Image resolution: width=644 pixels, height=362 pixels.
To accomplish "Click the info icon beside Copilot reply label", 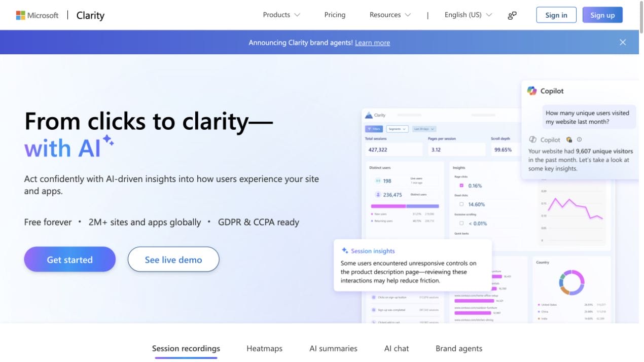I will tap(579, 139).
